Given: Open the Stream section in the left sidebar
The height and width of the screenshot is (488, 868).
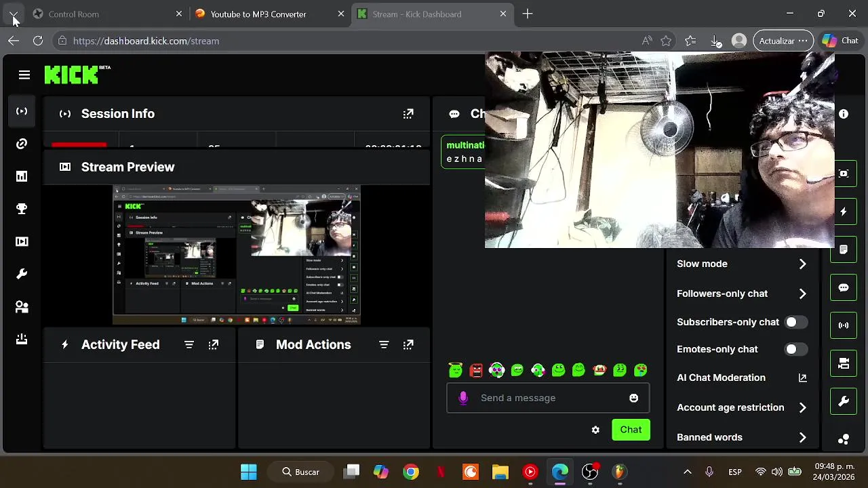Looking at the screenshot, I should 22,111.
